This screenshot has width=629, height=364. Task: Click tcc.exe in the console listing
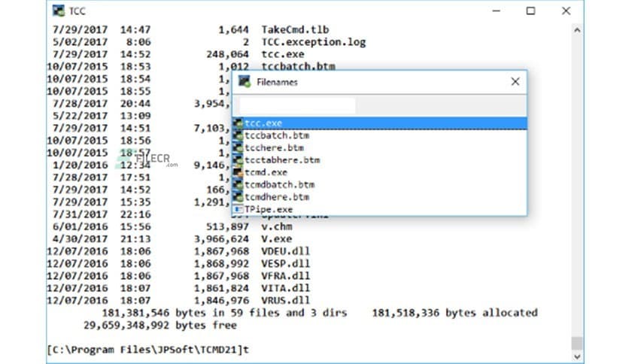point(283,54)
